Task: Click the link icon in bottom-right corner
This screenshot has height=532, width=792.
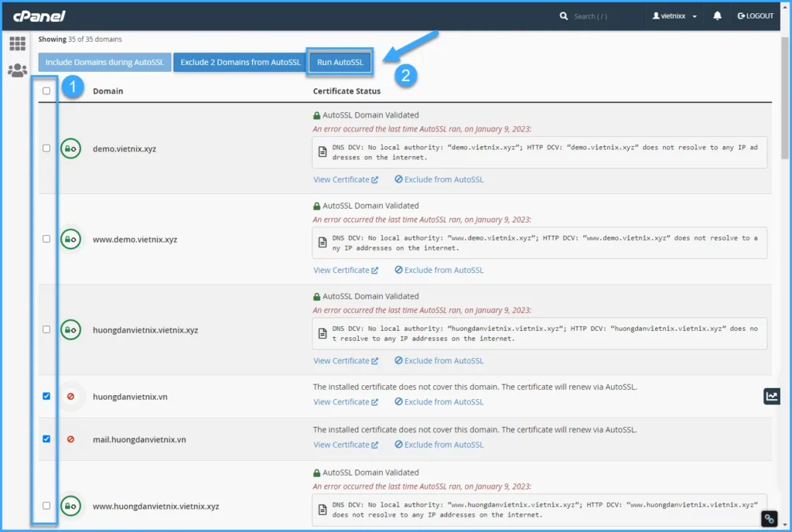Action: (769, 519)
